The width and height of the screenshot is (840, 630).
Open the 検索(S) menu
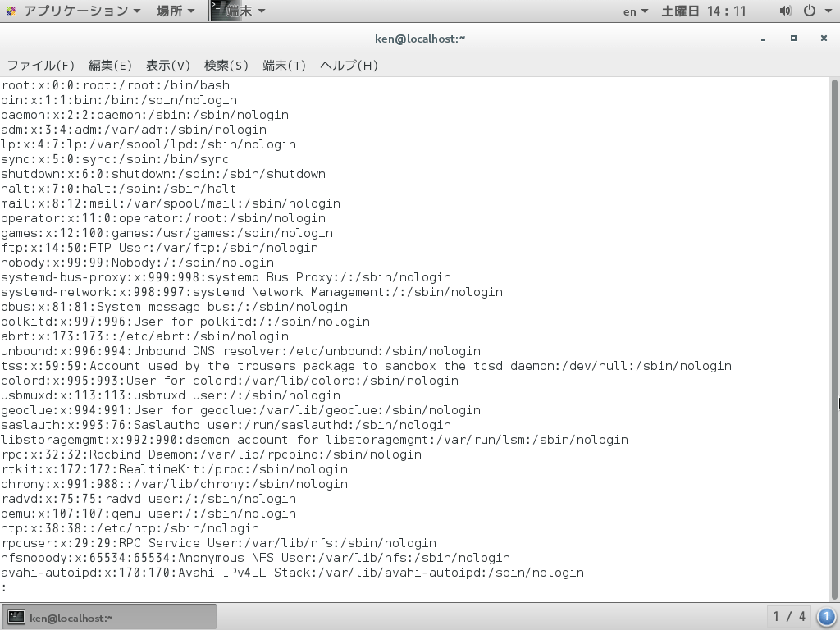[x=226, y=66]
